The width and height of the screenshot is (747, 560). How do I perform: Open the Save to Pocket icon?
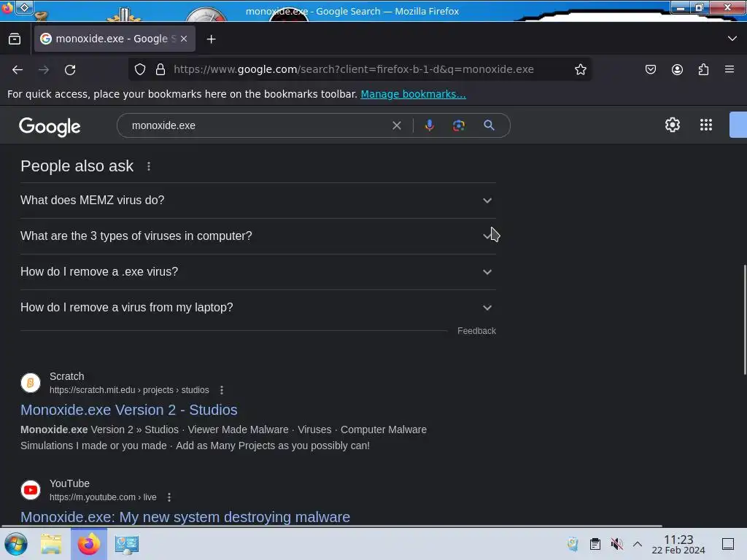point(650,69)
